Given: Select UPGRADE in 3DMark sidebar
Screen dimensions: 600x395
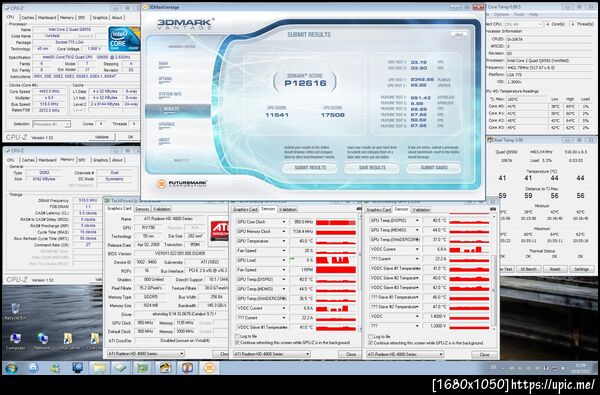Looking at the screenshot, I should [x=166, y=124].
